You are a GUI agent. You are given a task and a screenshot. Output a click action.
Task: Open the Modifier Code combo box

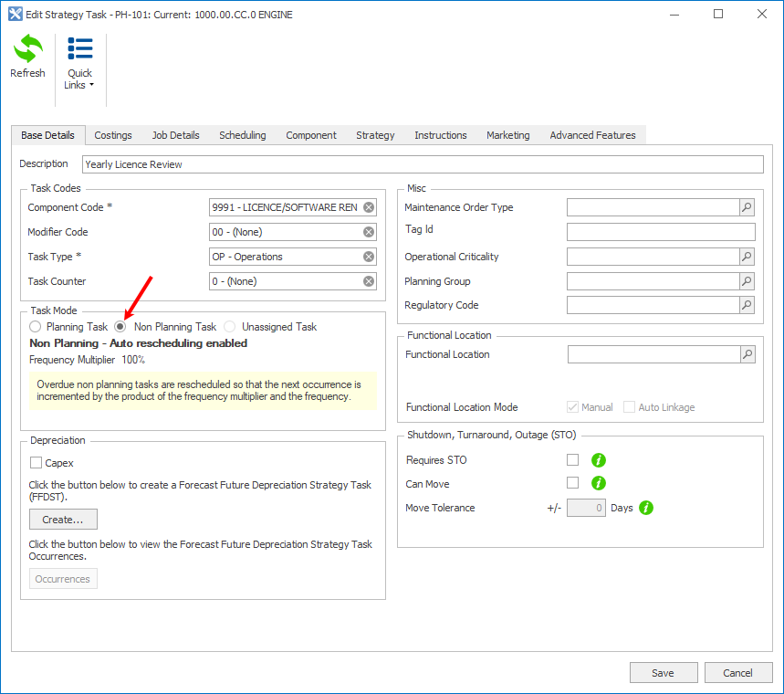292,232
